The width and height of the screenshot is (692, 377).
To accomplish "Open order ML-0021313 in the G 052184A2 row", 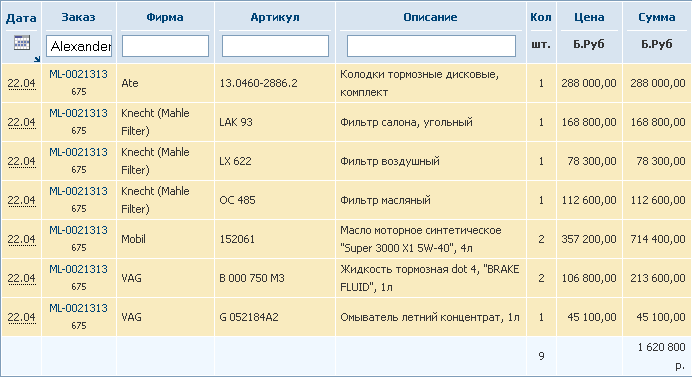I will point(78,308).
